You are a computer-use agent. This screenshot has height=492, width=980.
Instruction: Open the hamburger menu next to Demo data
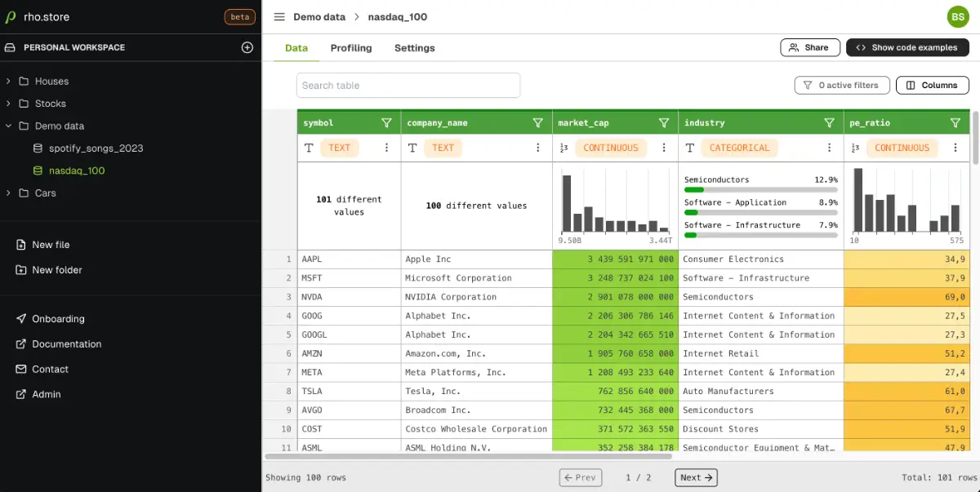tap(279, 17)
